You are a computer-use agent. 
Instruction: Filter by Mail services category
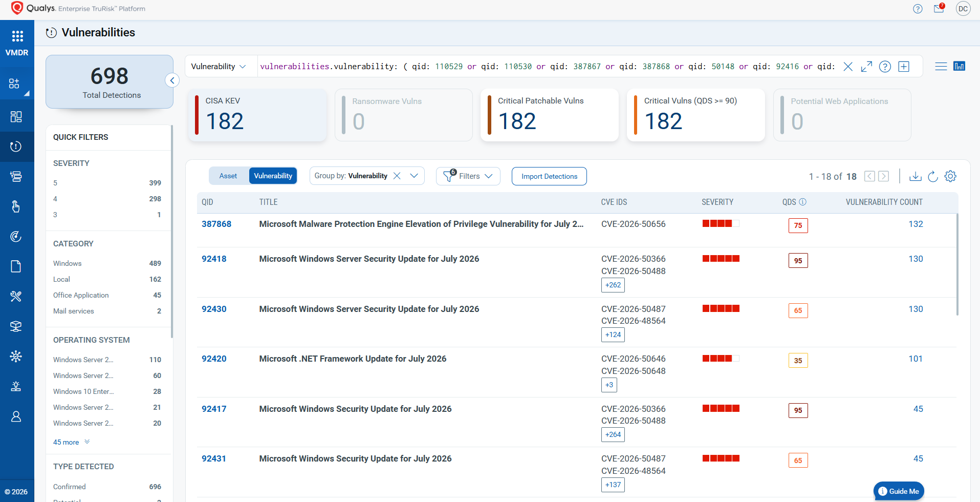click(107, 311)
